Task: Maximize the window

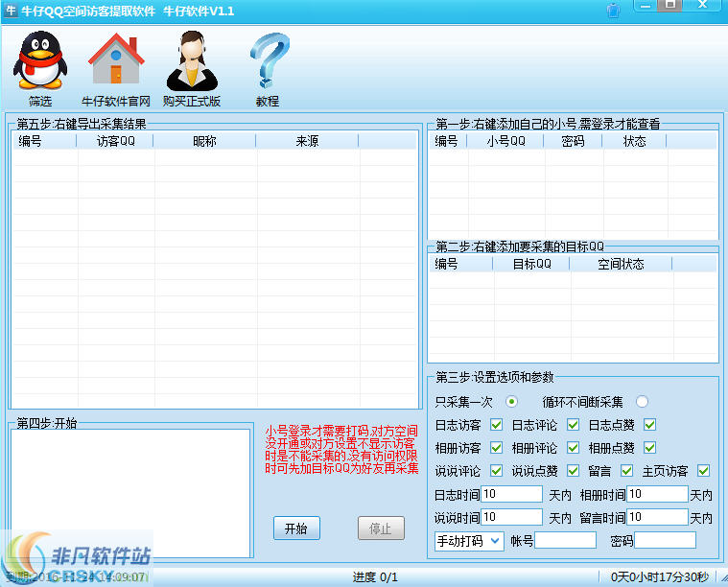Action: click(669, 6)
